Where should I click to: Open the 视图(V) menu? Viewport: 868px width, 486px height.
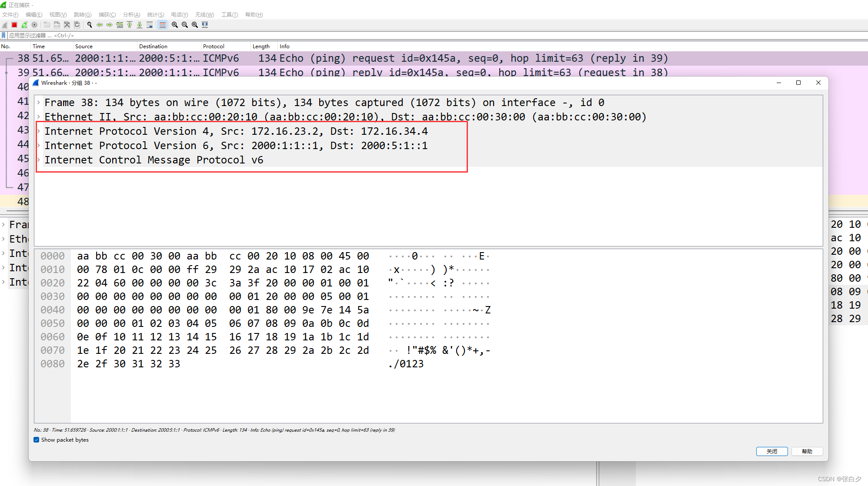pyautogui.click(x=58, y=14)
